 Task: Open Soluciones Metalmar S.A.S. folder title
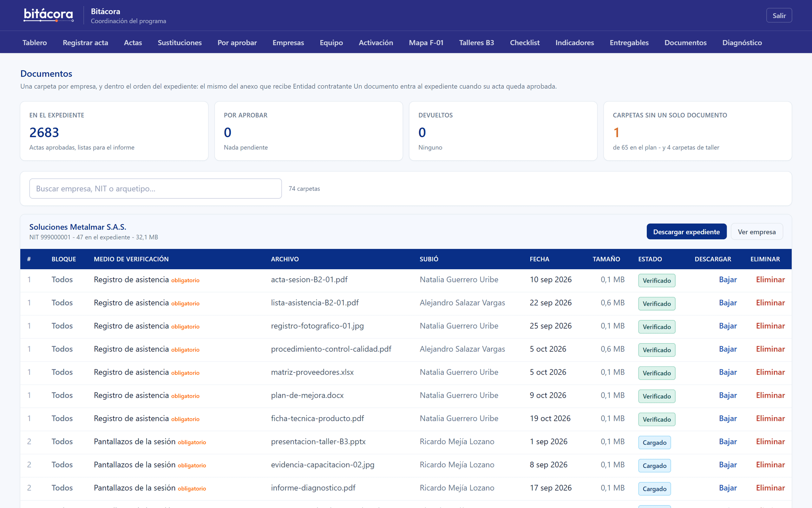pyautogui.click(x=78, y=227)
